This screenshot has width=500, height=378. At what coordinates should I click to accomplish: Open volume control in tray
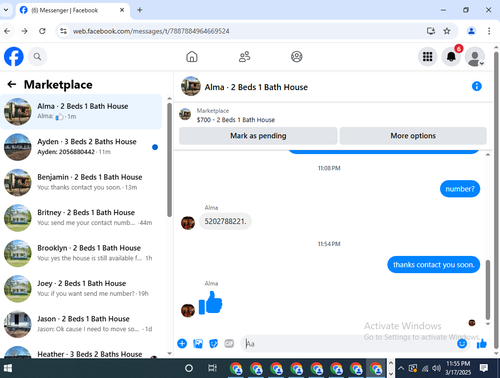pyautogui.click(x=436, y=368)
